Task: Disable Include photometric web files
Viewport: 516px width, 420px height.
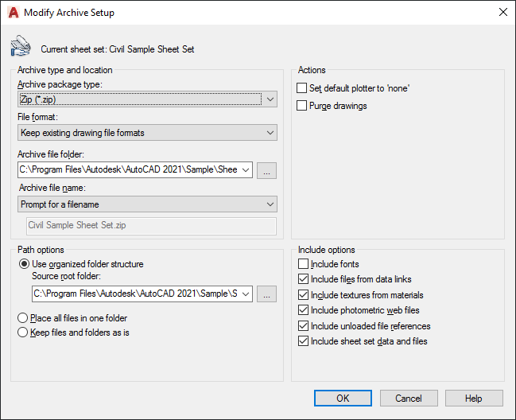Action: (303, 310)
